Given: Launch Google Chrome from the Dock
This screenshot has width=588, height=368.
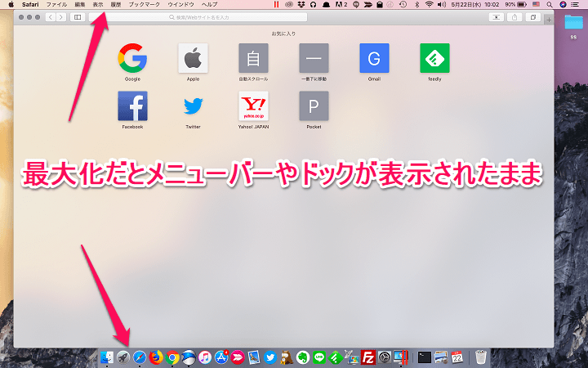Looking at the screenshot, I should coord(172,357).
